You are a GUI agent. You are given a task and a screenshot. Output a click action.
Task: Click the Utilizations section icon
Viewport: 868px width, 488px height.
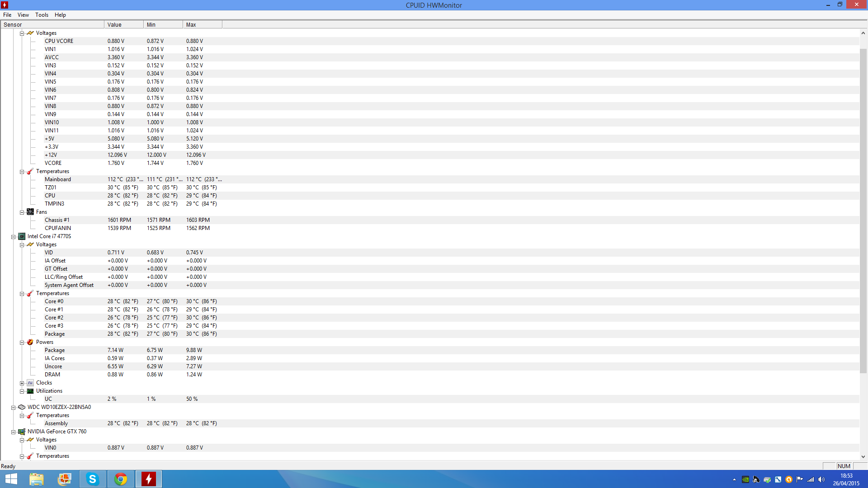coord(30,391)
